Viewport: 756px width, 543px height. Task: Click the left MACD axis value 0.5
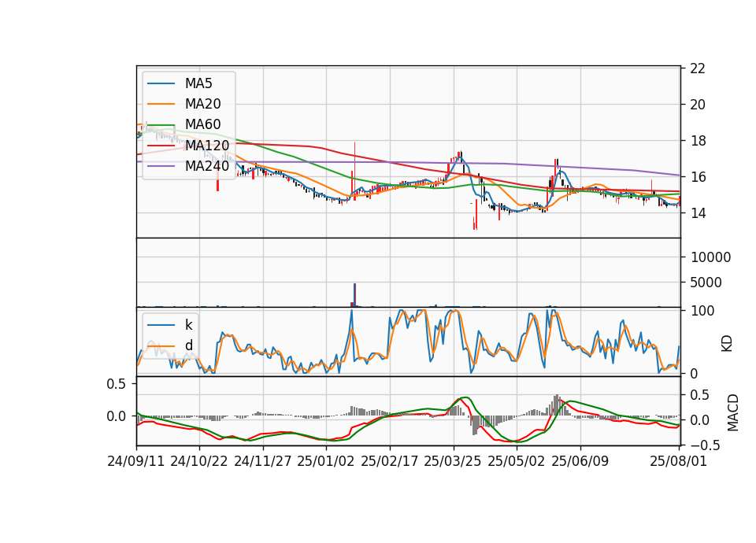click(x=116, y=384)
